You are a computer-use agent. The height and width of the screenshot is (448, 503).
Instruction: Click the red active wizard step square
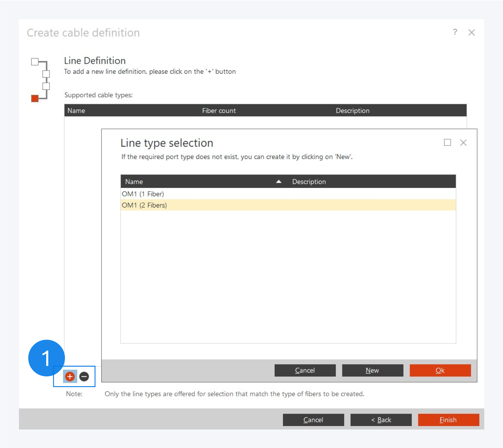click(x=35, y=98)
